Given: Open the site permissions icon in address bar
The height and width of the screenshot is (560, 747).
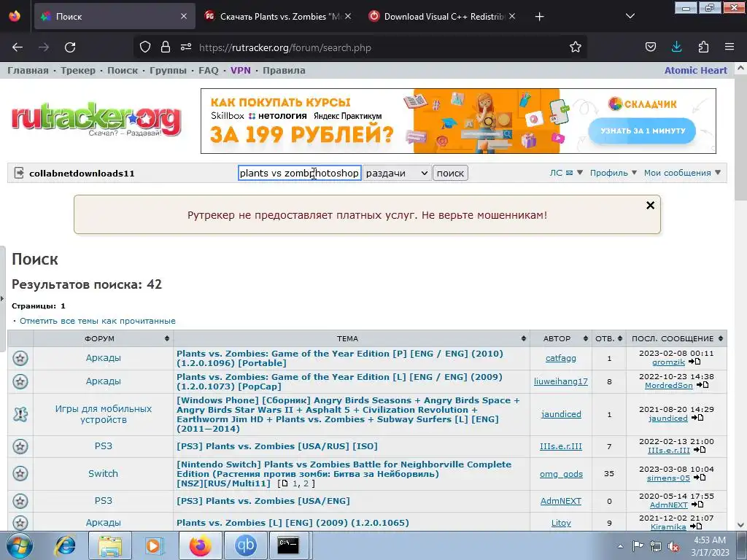Looking at the screenshot, I should [186, 47].
